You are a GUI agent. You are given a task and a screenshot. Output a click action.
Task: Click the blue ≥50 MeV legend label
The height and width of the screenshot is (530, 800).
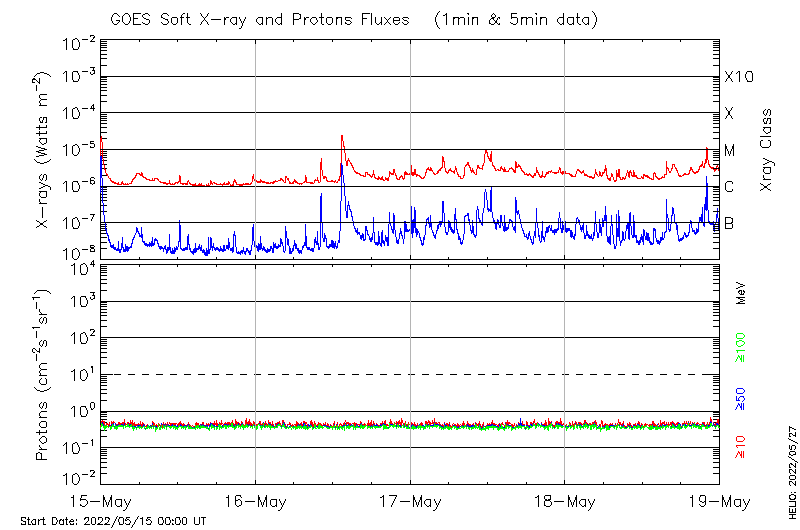coord(741,399)
